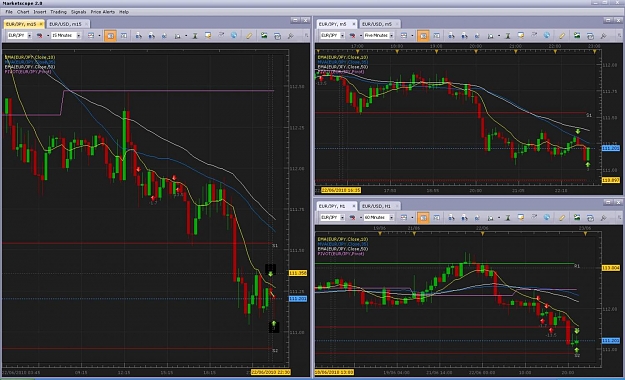625x380 pixels.
Task: Close the EUR/JPY, m5 tab
Action: pos(353,24)
